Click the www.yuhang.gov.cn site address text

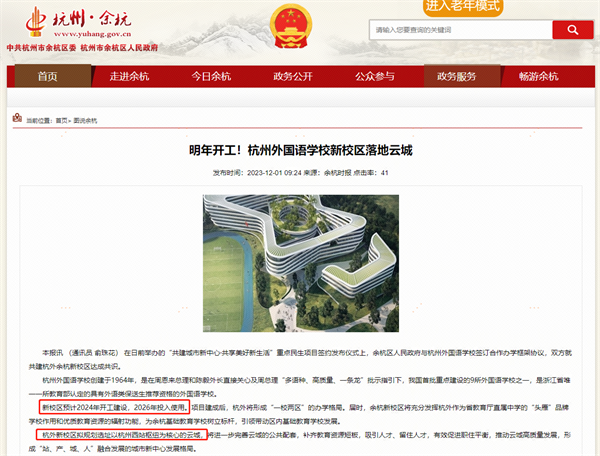pyautogui.click(x=92, y=34)
